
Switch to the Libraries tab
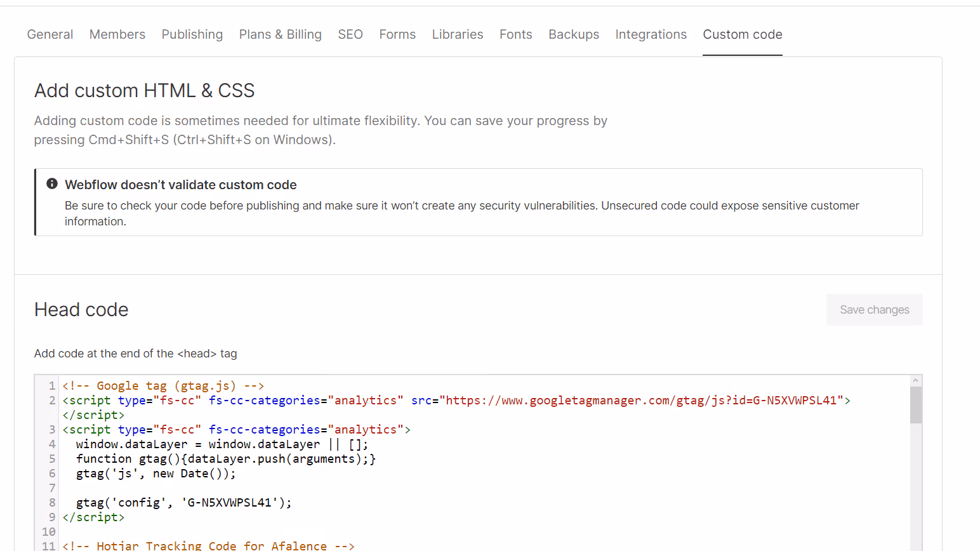458,34
